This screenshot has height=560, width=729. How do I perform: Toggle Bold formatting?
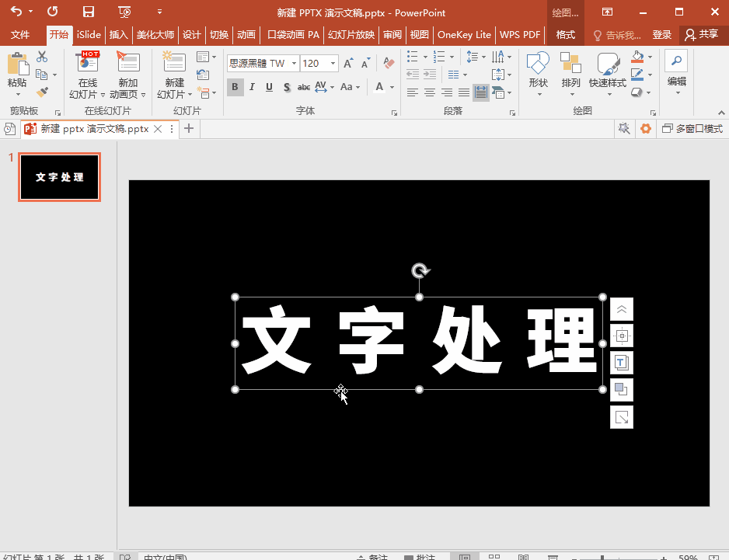[x=235, y=87]
